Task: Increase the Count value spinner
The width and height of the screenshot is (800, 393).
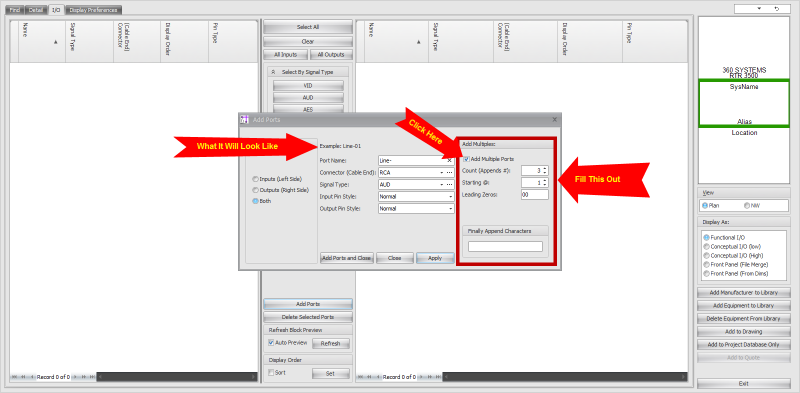Action: click(545, 168)
